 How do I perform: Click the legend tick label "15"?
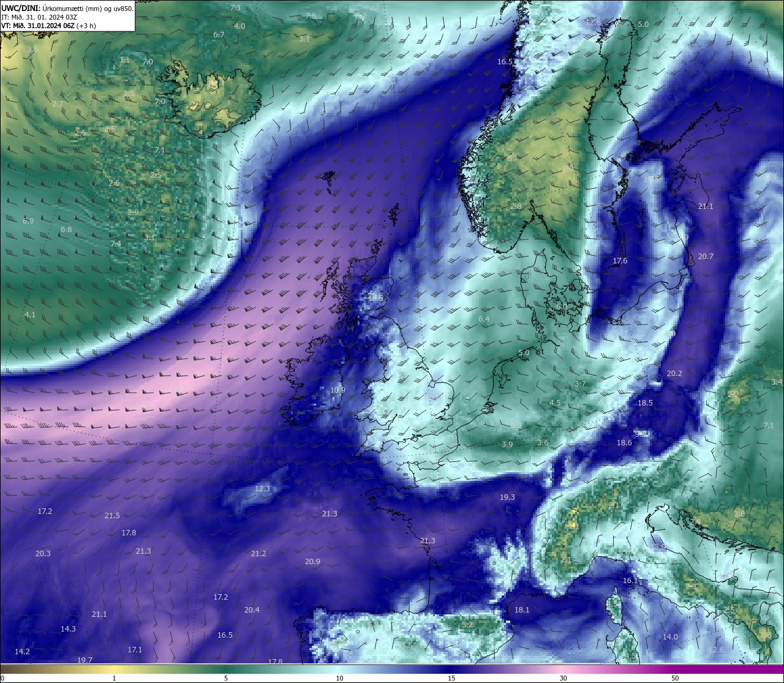451,678
